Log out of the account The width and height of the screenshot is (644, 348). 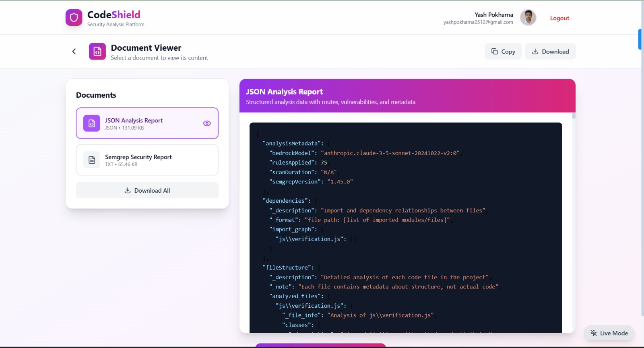click(x=559, y=18)
